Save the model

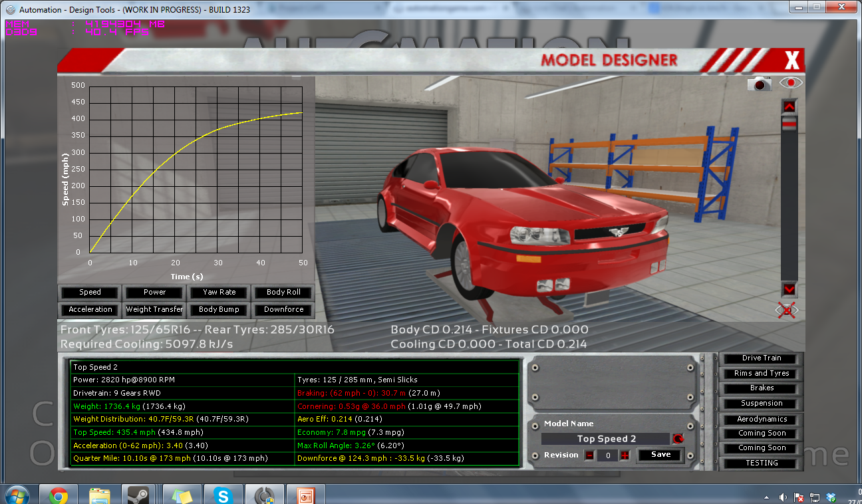click(x=660, y=455)
